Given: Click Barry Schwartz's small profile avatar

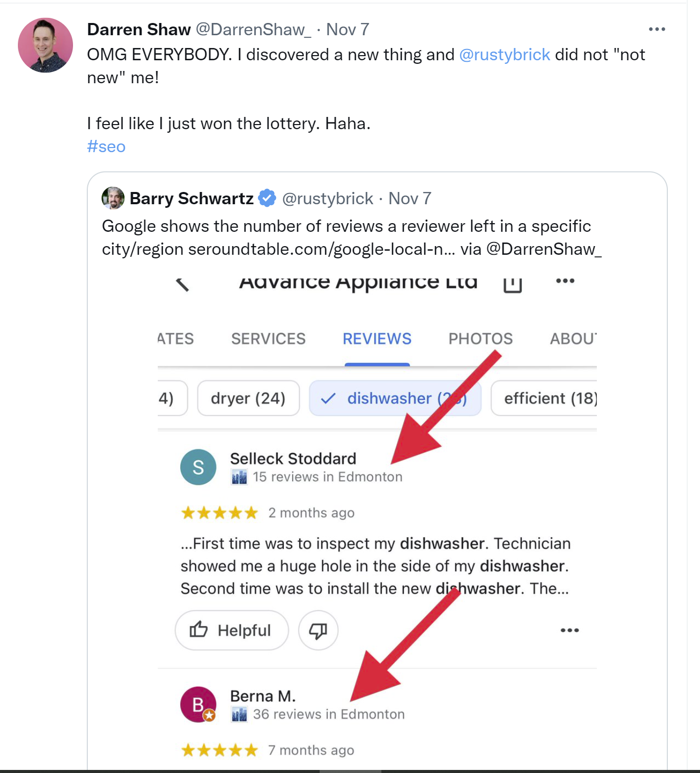Looking at the screenshot, I should (x=113, y=198).
